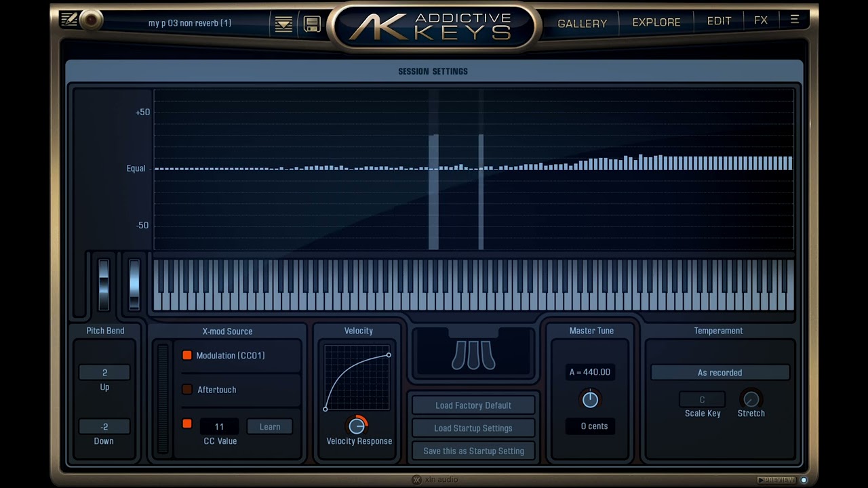Click the left soft pedal
This screenshot has height=488, width=868.
tap(459, 355)
